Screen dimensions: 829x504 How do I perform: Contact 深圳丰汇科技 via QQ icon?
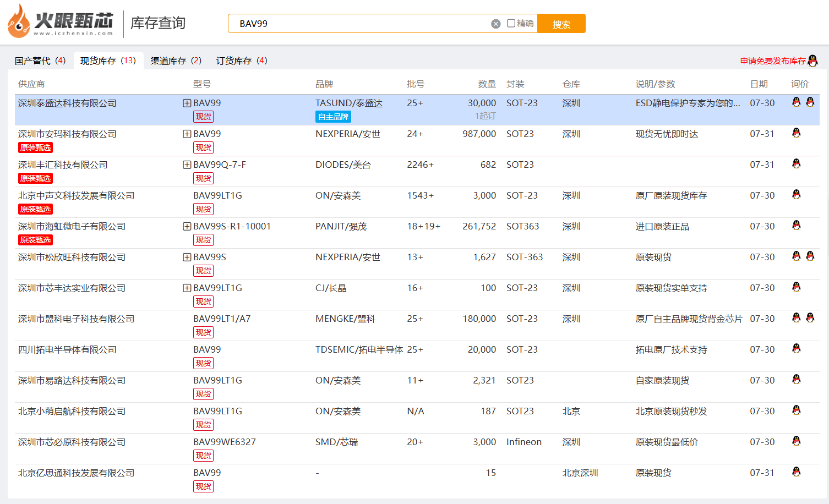796,163
